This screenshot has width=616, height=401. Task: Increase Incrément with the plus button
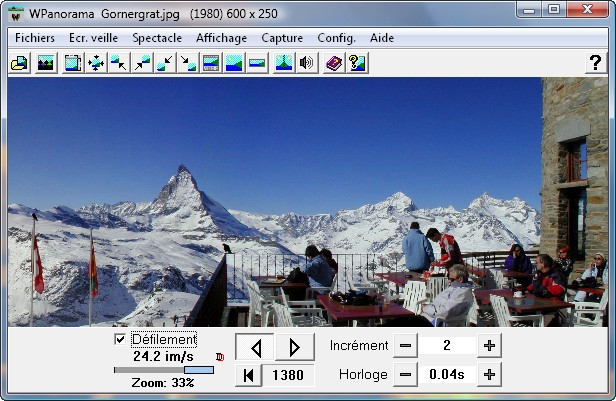(489, 346)
